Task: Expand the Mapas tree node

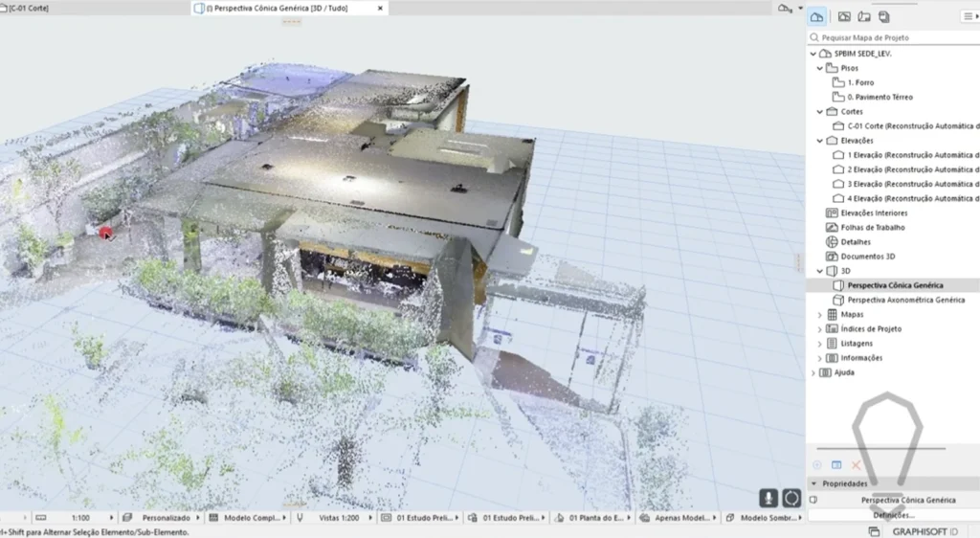Action: click(x=819, y=315)
